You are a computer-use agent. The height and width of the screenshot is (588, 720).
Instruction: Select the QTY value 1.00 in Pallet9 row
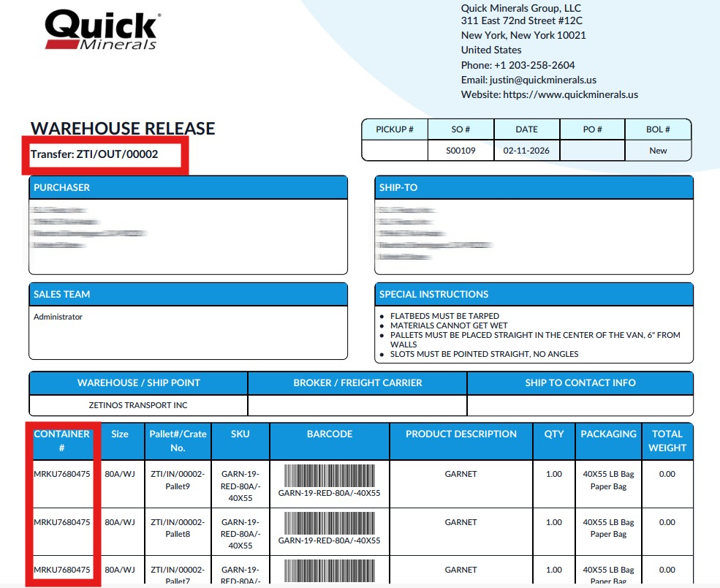(553, 474)
